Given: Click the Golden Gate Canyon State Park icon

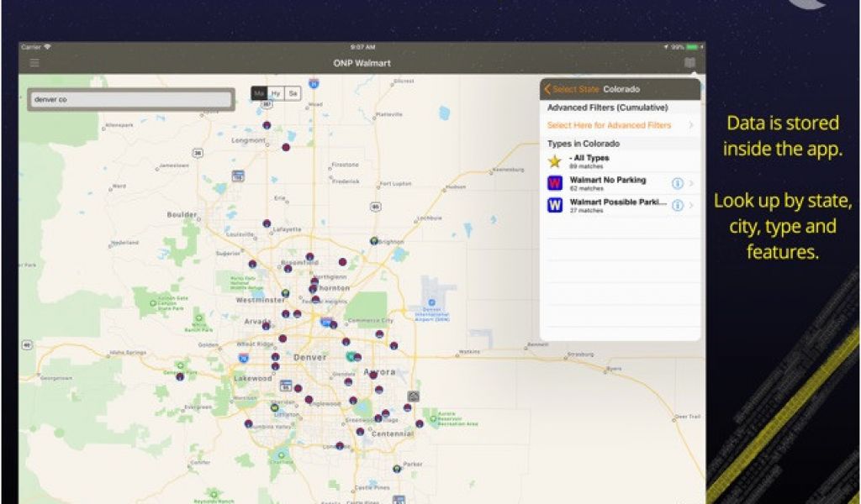Looking at the screenshot, I should 153,302.
